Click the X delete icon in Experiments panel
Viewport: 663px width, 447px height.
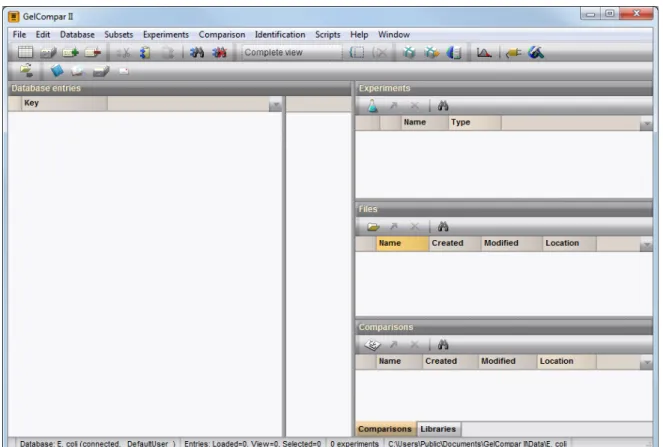coord(415,106)
